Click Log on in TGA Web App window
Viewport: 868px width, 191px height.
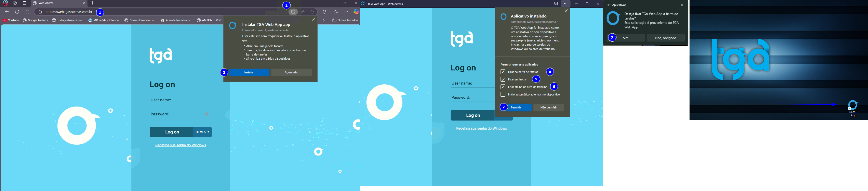[x=473, y=115]
